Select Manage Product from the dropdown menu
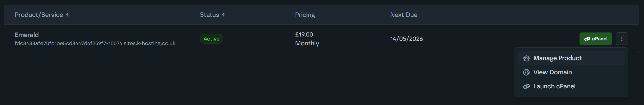The image size is (644, 105). [x=557, y=58]
